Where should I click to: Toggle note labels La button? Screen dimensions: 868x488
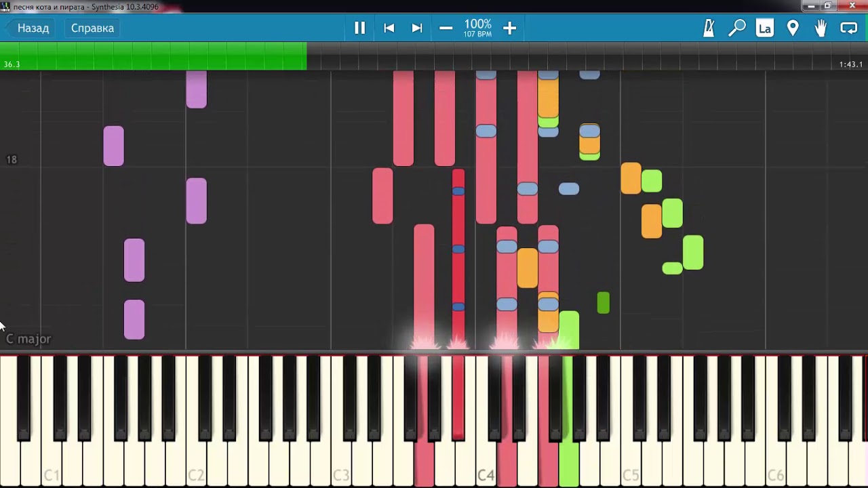765,28
